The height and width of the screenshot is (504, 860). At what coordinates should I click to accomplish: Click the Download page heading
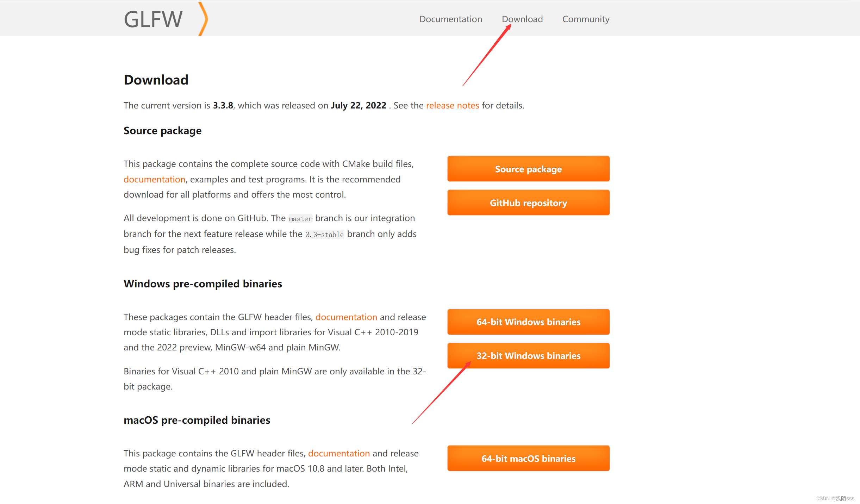point(156,80)
